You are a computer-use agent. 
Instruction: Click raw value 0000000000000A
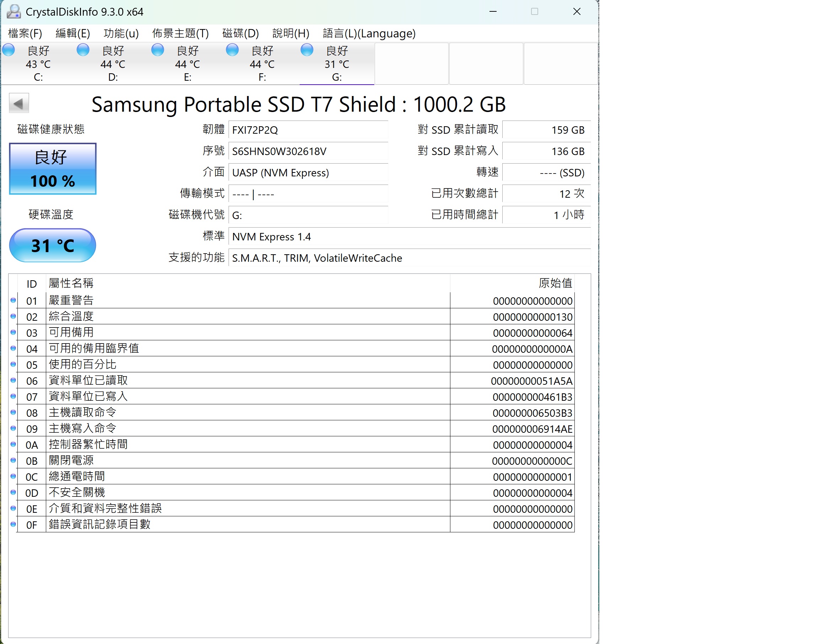[532, 349]
